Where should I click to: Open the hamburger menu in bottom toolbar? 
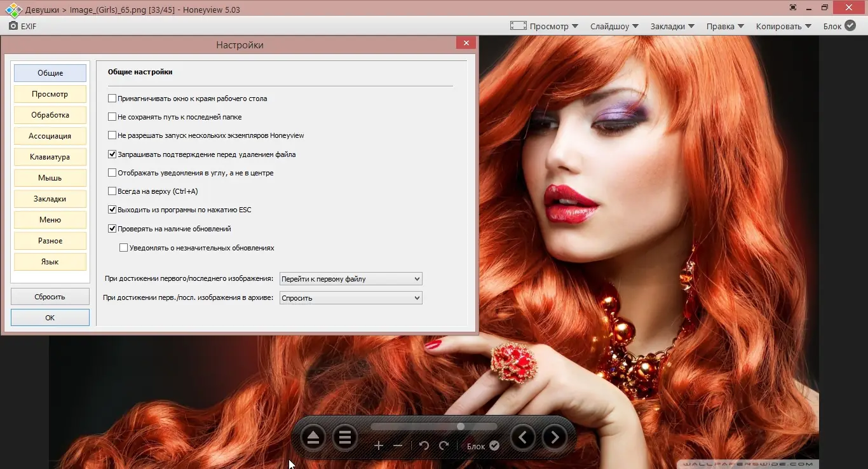[345, 437]
